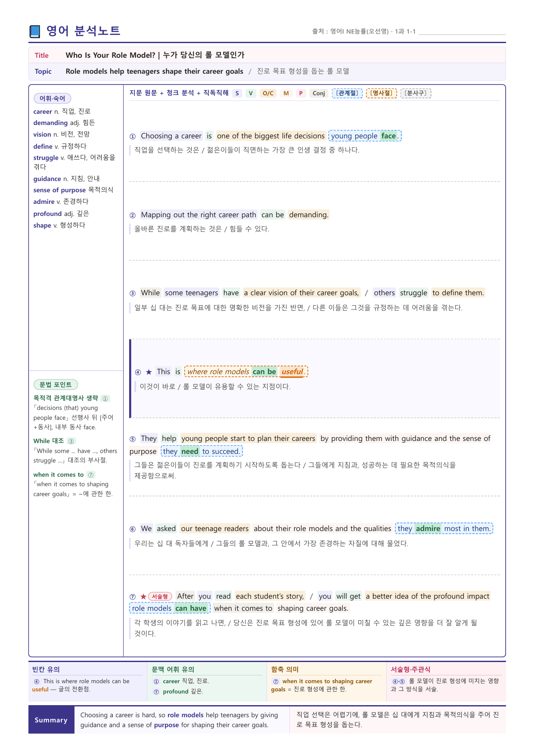Click the translation 이것이 바로 / 롤 모델이 유용할 수 있는 지점이다.
This screenshot has height=756, width=534.
click(x=215, y=387)
